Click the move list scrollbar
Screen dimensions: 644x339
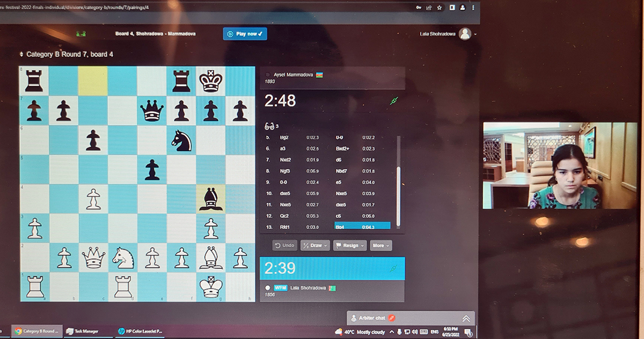pos(398,183)
